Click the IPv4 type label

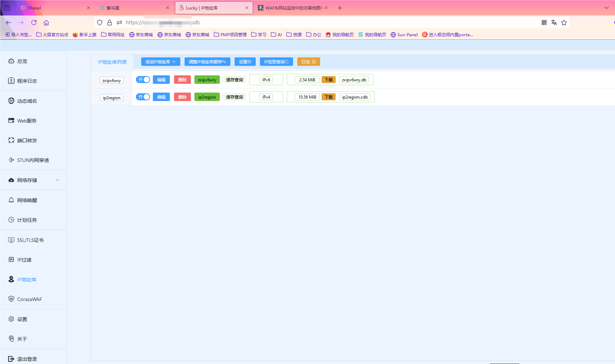pyautogui.click(x=266, y=97)
